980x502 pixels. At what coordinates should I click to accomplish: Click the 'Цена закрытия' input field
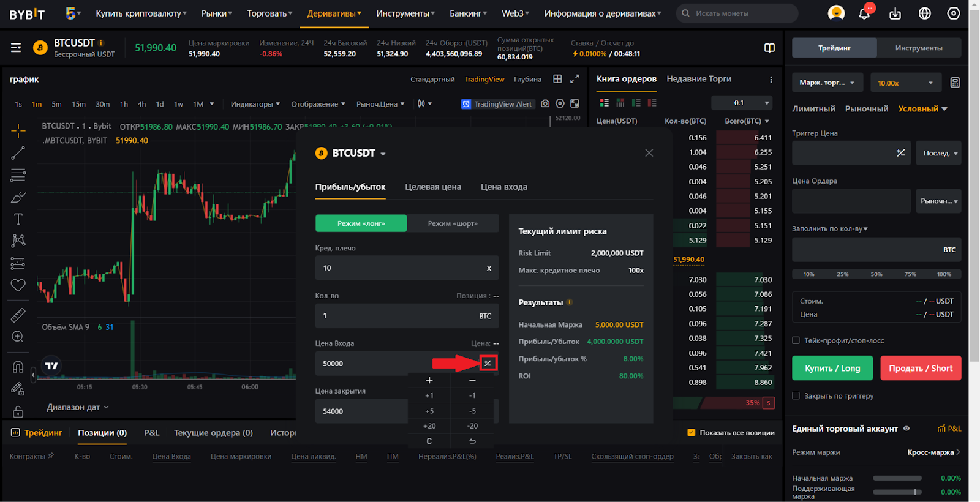coord(361,411)
